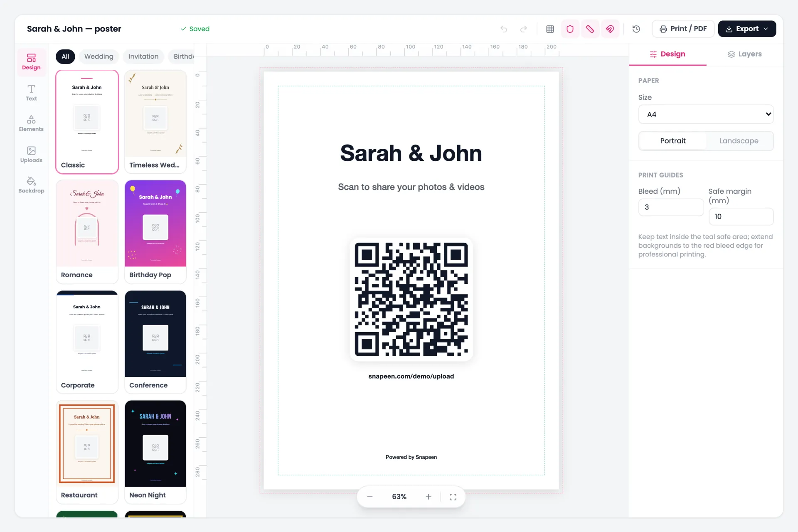Click the fit-to-screen icon
Screen dimensions: 798x532
(x=453, y=497)
